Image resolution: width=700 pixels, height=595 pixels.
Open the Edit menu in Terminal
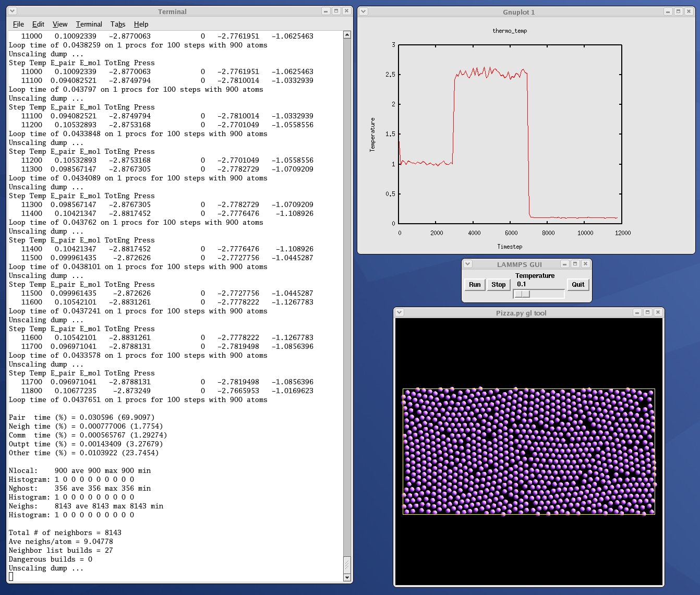[x=38, y=24]
